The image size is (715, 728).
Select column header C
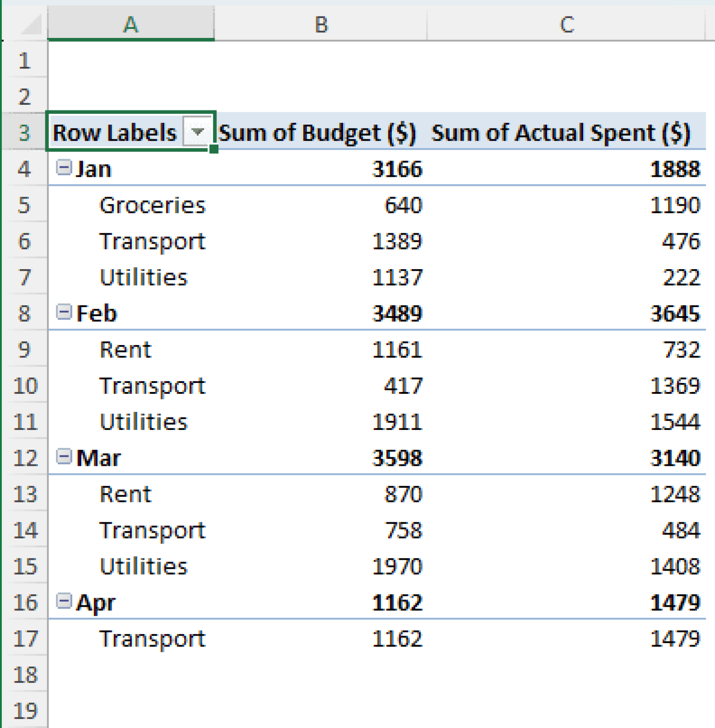(567, 25)
